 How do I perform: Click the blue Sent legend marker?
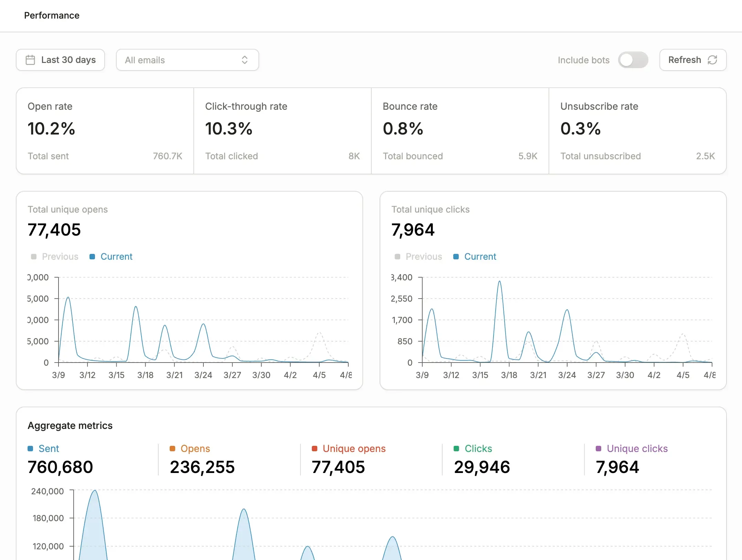pos(31,449)
